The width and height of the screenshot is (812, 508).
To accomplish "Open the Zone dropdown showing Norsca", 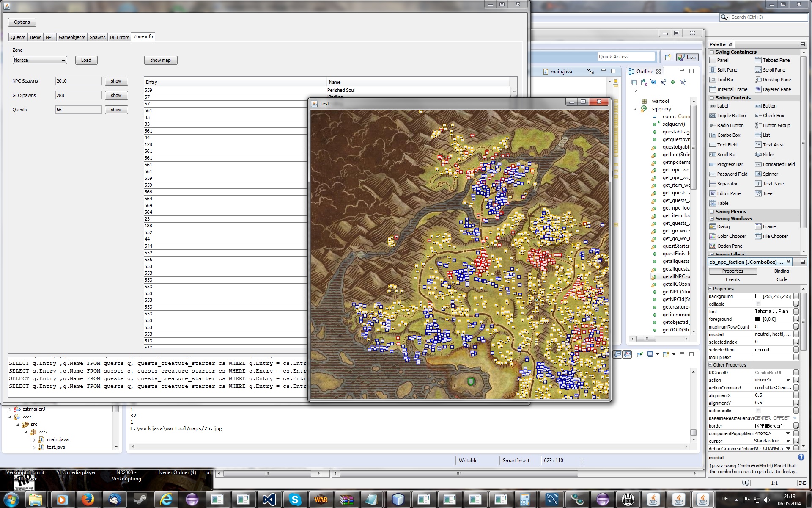I will click(x=40, y=61).
